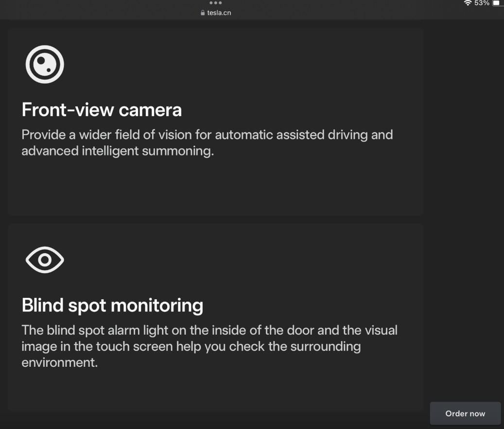Open the three-dot multitasking menu
The image size is (504, 429).
pyautogui.click(x=215, y=3)
